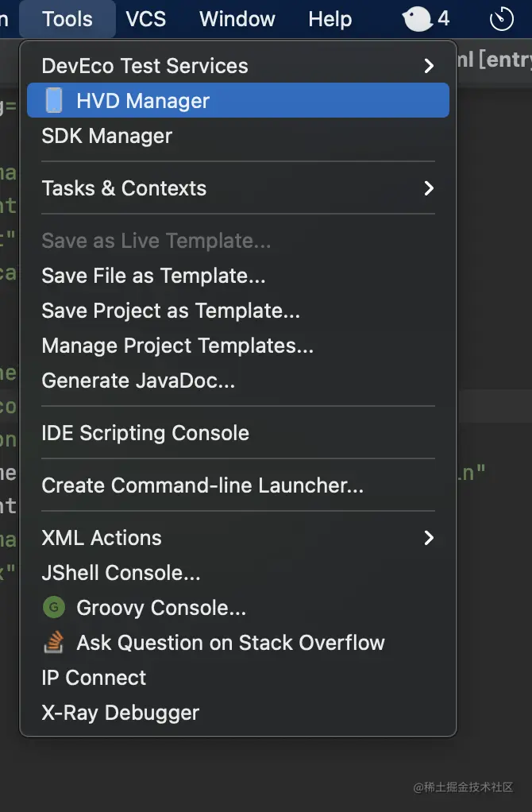
Task: Open the Window menu
Action: (237, 18)
